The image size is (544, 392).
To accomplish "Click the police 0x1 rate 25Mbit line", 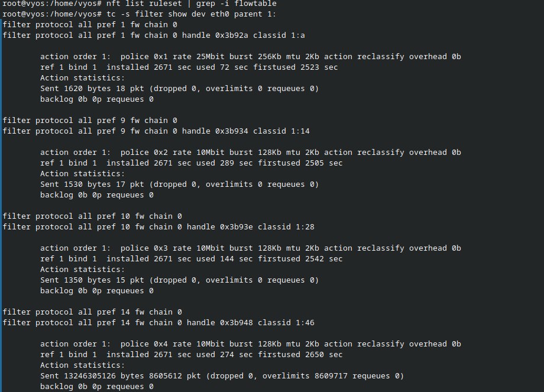I will [250, 57].
